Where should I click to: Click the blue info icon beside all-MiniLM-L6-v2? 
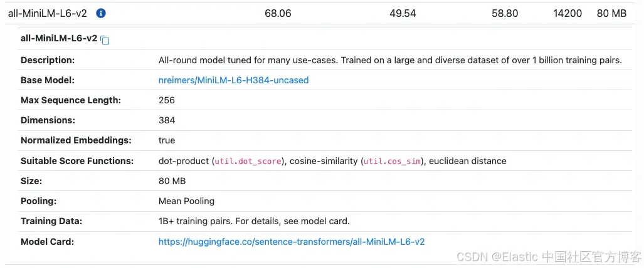coord(100,14)
